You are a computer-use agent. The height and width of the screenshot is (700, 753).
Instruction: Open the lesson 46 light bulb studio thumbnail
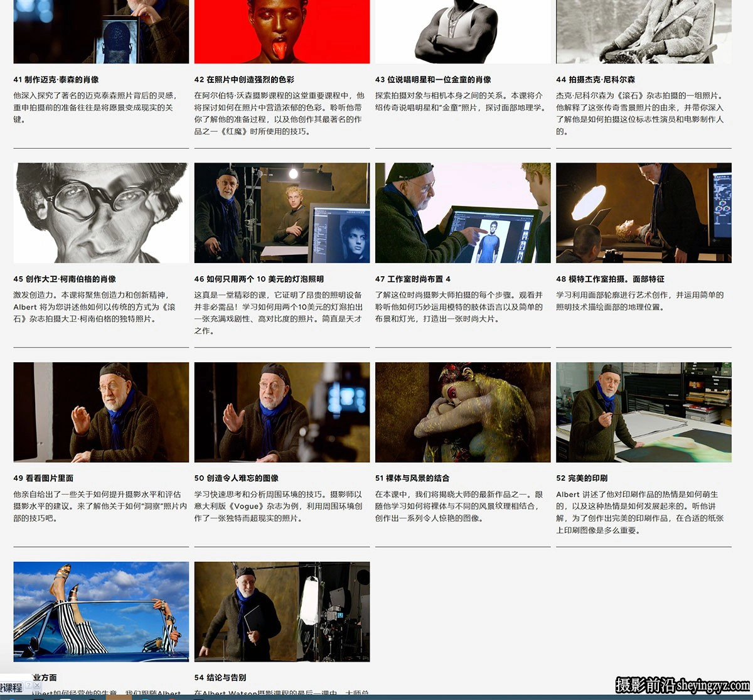tap(282, 213)
